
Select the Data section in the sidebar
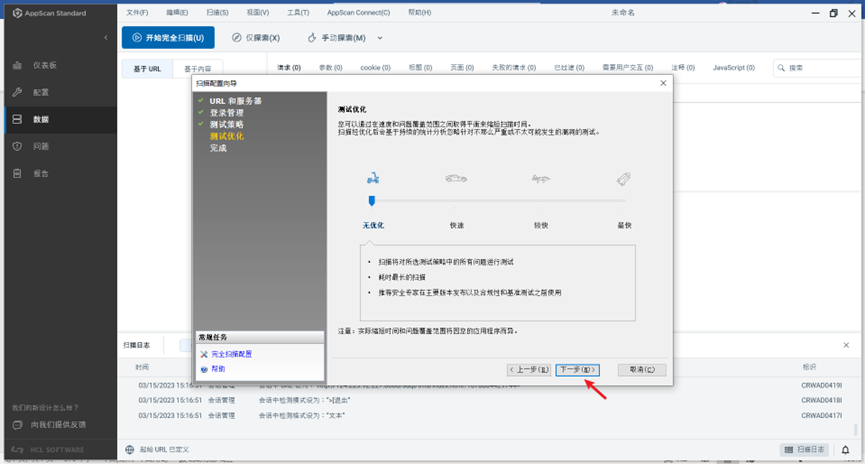(x=60, y=119)
